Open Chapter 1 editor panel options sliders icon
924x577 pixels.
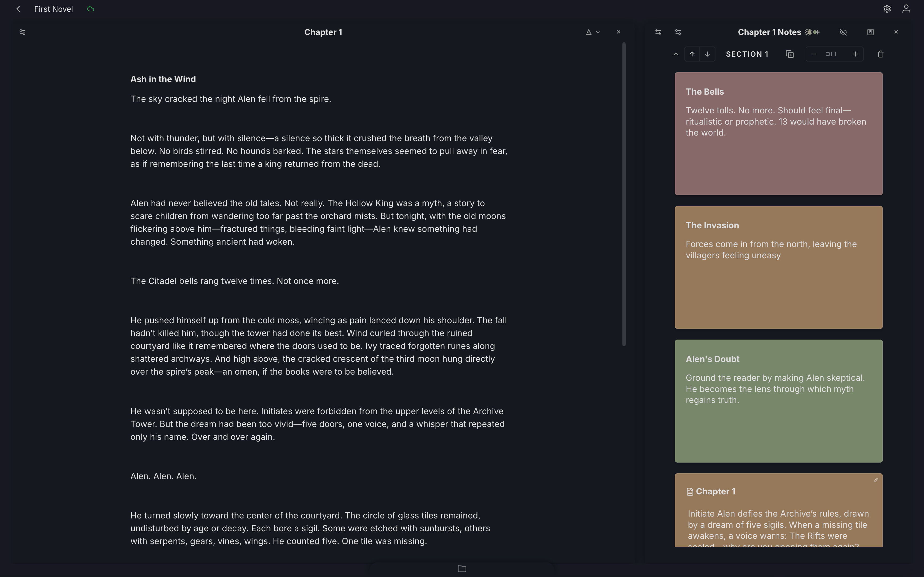coord(22,32)
